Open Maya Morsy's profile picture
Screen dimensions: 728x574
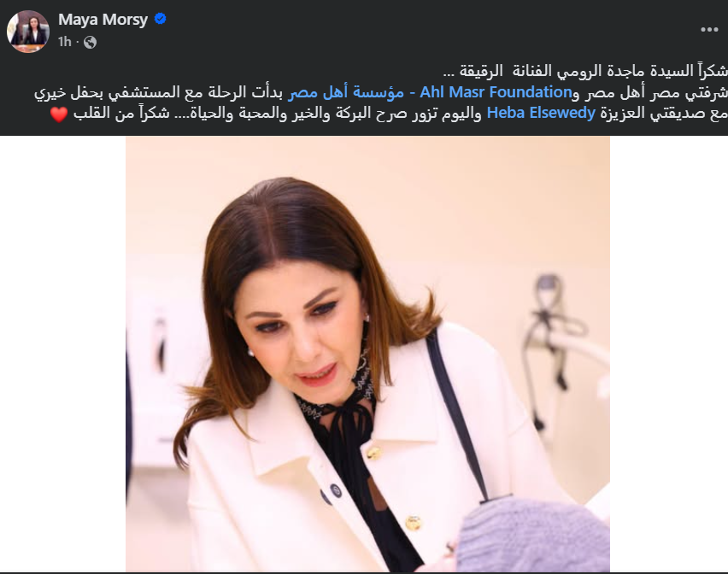click(28, 31)
